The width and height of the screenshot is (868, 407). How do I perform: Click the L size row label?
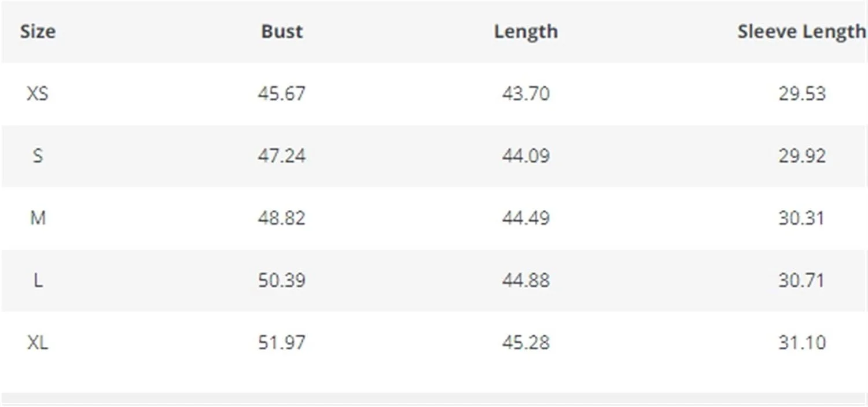click(x=38, y=280)
